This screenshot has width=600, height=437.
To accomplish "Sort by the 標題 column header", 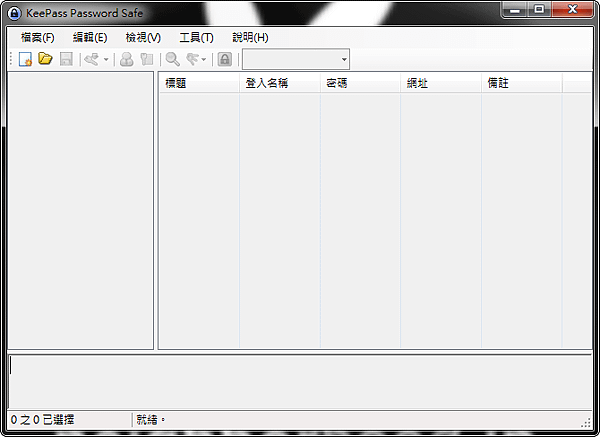I will pyautogui.click(x=199, y=83).
